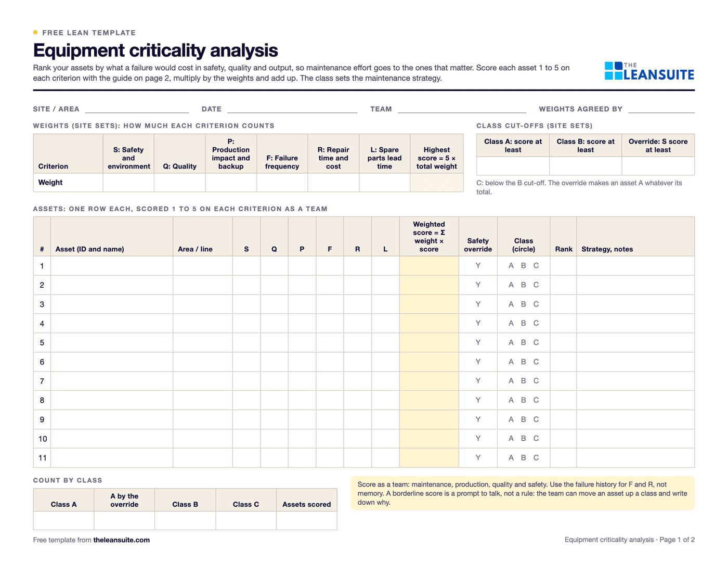Click the cell under Class A: score at least
The image size is (728, 563).
coord(513,166)
